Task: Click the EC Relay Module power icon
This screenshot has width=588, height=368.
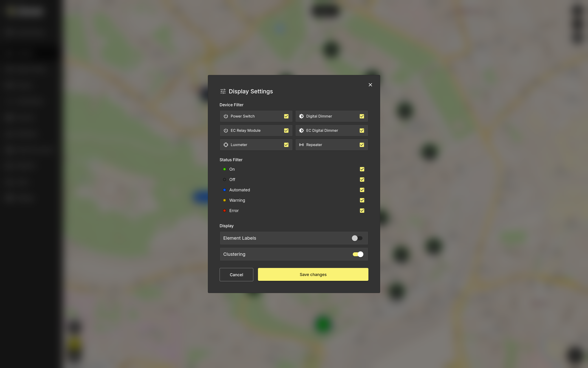Action: [x=226, y=130]
